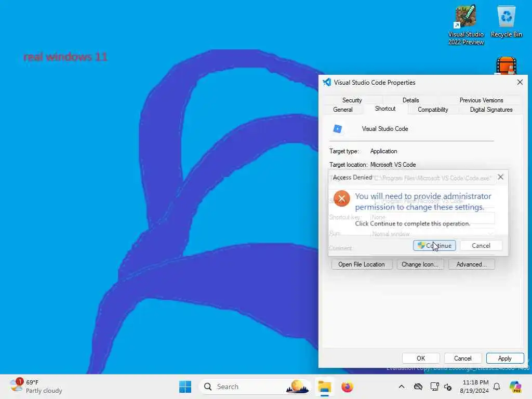Cancel the Access Denied dialog
532x399 pixels.
point(481,245)
